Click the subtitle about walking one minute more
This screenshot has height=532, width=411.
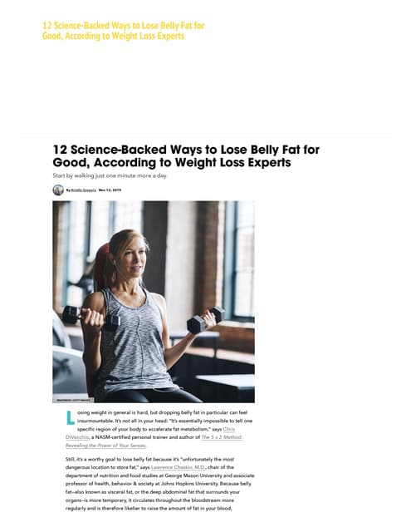(110, 175)
